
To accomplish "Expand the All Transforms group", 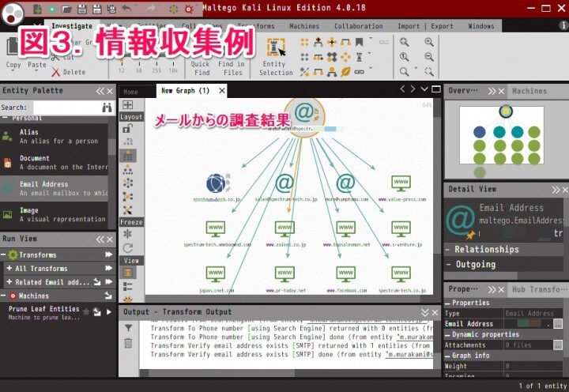I will pyautogui.click(x=9, y=269).
